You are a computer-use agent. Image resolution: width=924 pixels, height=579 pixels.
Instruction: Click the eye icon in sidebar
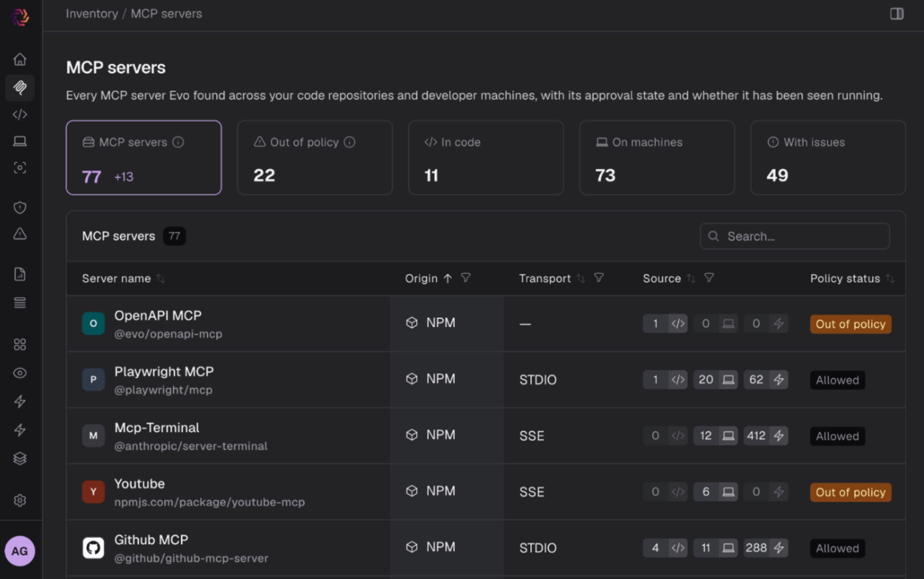[19, 373]
